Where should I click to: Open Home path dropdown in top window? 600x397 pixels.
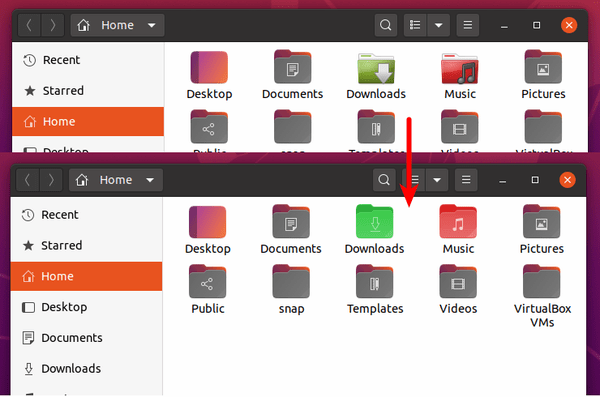click(x=117, y=25)
